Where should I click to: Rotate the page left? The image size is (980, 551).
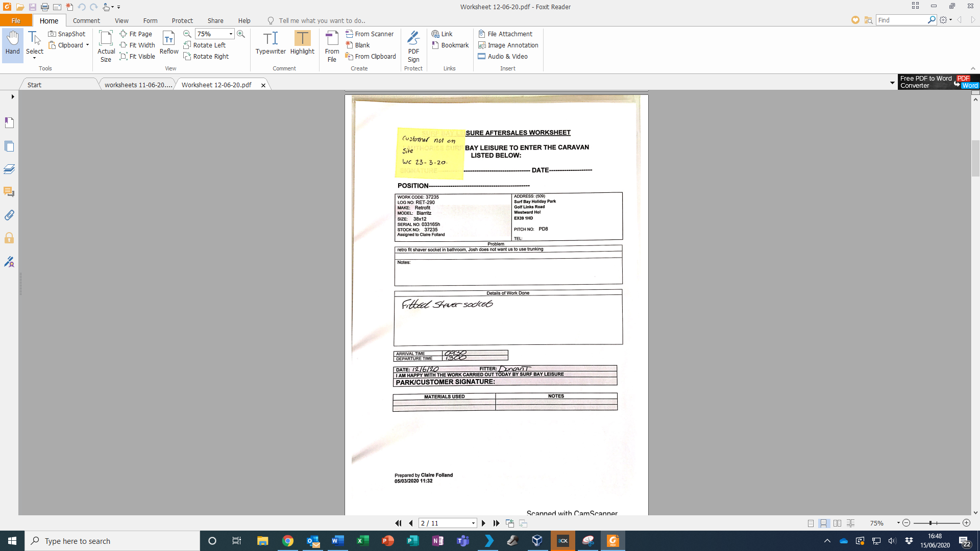205,45
